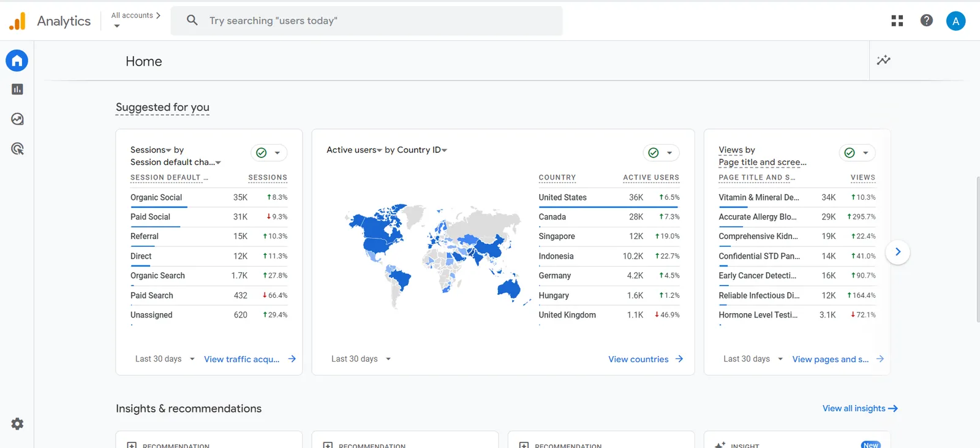The height and width of the screenshot is (448, 980).
Task: Open Active users card status check dropdown
Action: click(661, 153)
